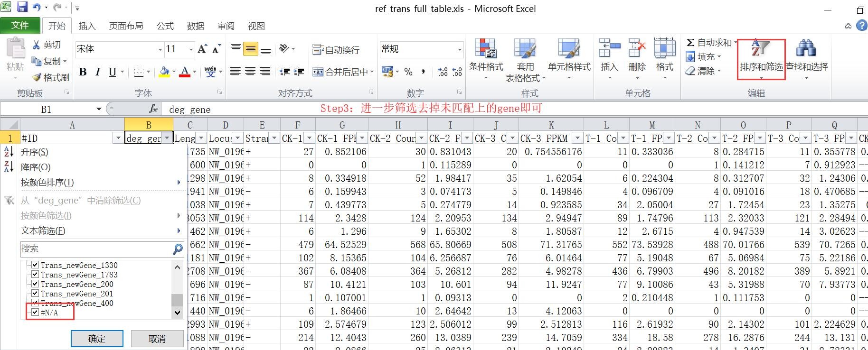
Task: Click the Sort and Filter (排序和筛选) icon
Action: click(x=760, y=49)
